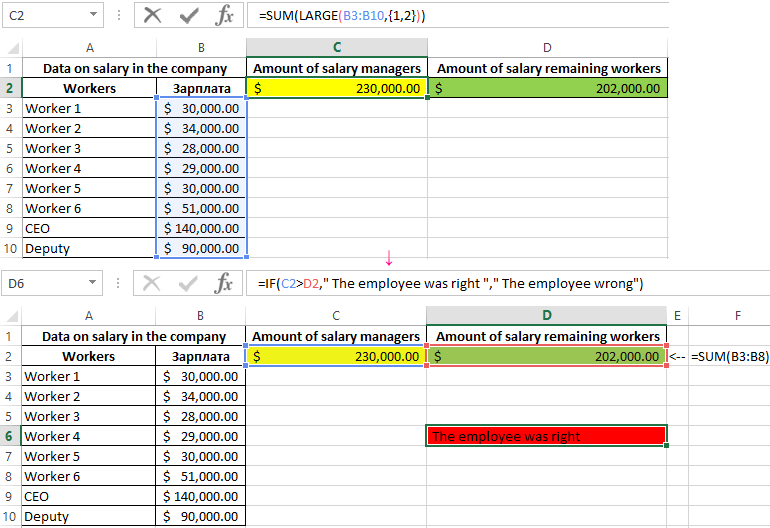
Task: Select the green 202,000.00 cell with red border
Action: tap(546, 356)
